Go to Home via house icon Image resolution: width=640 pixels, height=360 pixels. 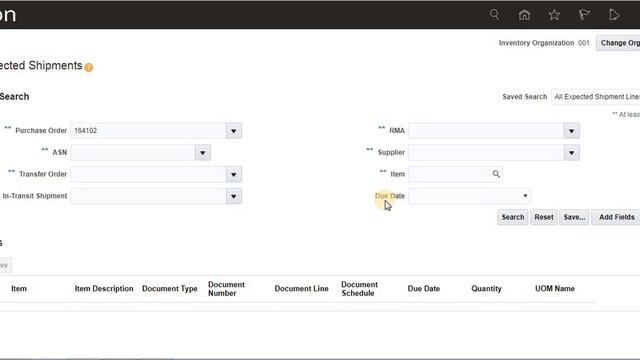pos(524,15)
